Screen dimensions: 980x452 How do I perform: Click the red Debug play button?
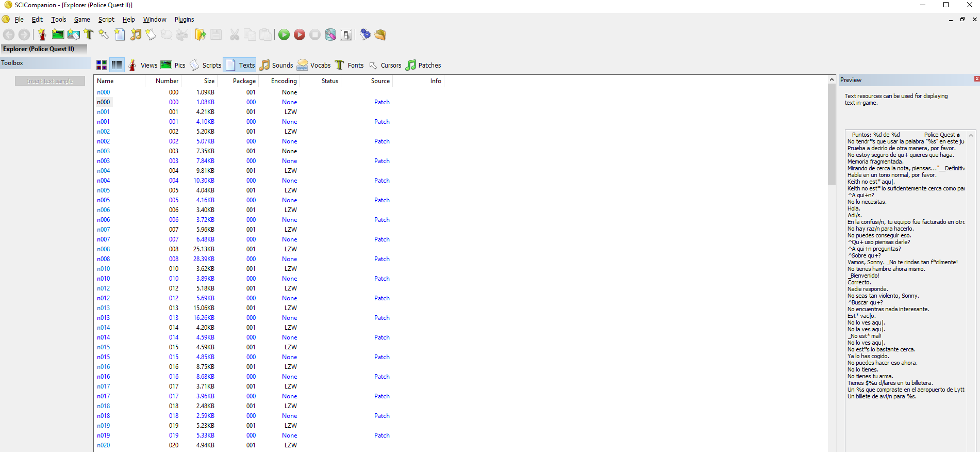(300, 35)
